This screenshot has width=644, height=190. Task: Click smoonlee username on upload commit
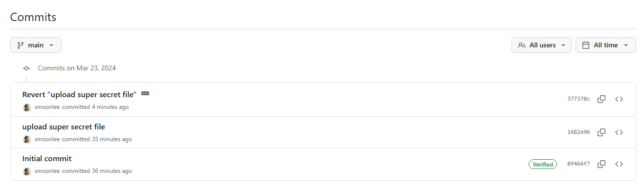pos(47,139)
